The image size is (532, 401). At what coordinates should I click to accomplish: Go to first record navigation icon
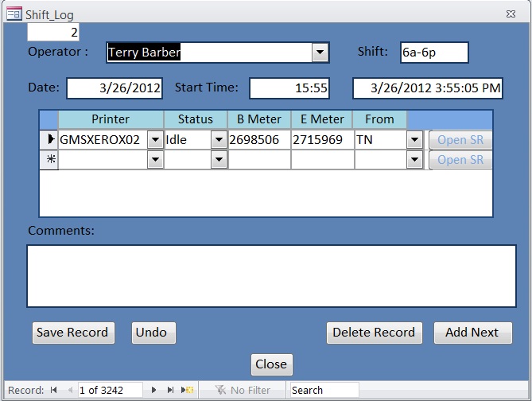pyautogui.click(x=53, y=390)
